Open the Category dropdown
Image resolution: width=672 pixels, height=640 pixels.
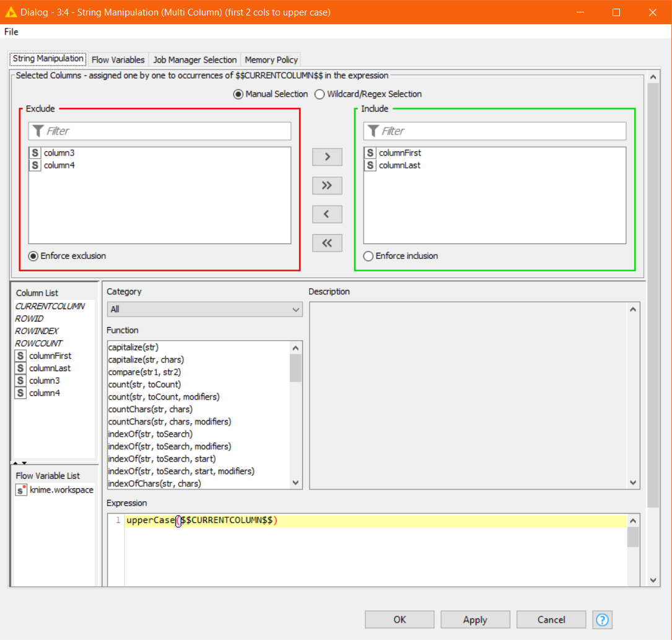click(204, 309)
